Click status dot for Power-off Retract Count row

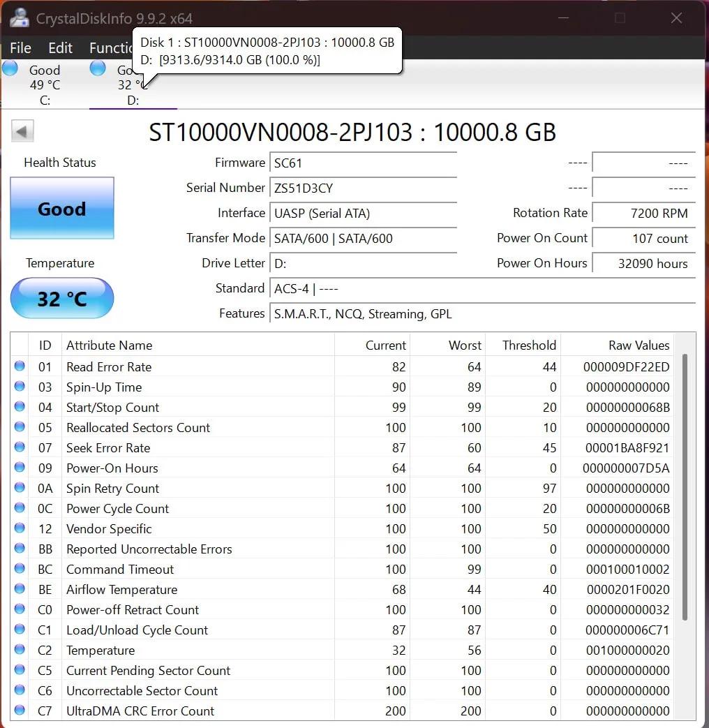20,609
